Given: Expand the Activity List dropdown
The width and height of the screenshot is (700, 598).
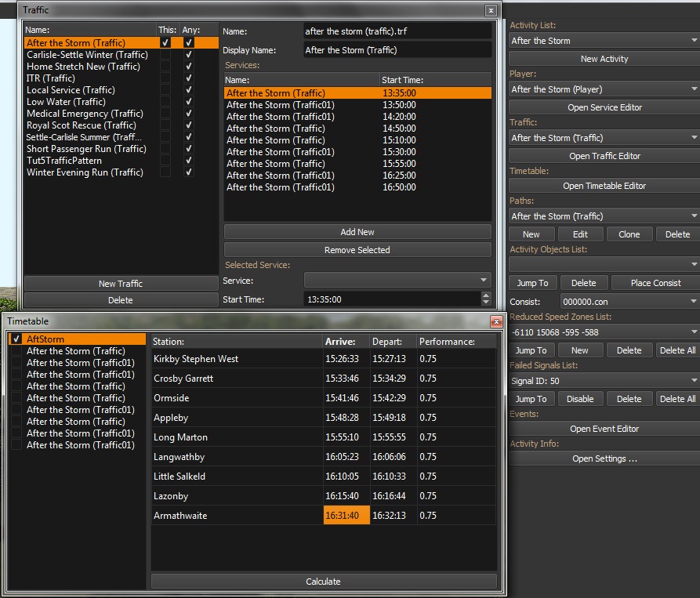Looking at the screenshot, I should 603,41.
